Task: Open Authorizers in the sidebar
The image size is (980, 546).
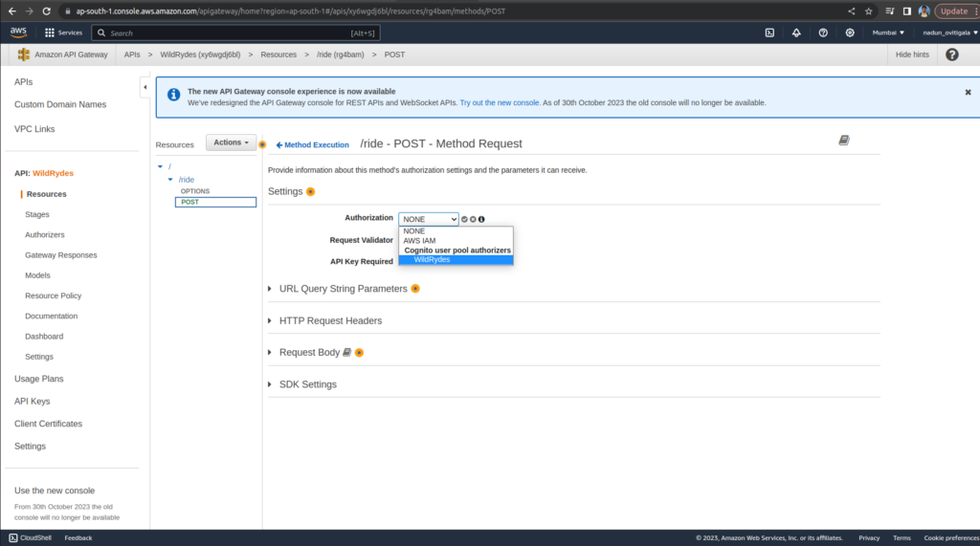Action: tap(44, 235)
